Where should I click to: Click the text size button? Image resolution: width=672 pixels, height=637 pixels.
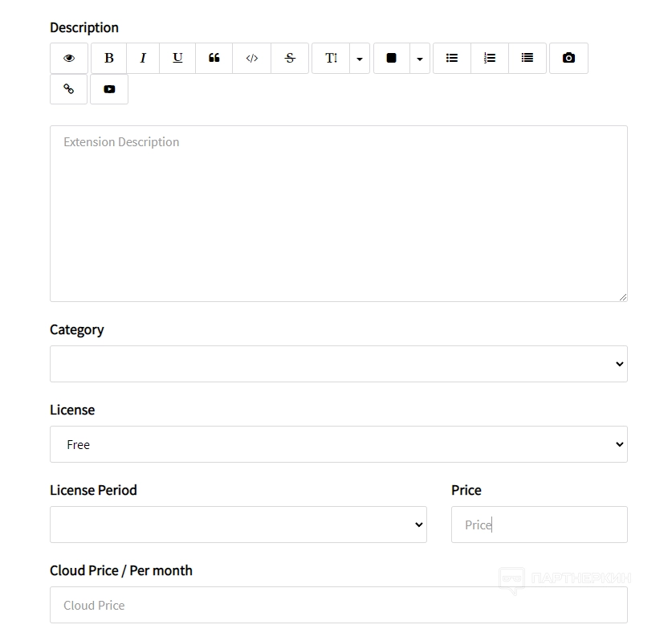pyautogui.click(x=331, y=59)
